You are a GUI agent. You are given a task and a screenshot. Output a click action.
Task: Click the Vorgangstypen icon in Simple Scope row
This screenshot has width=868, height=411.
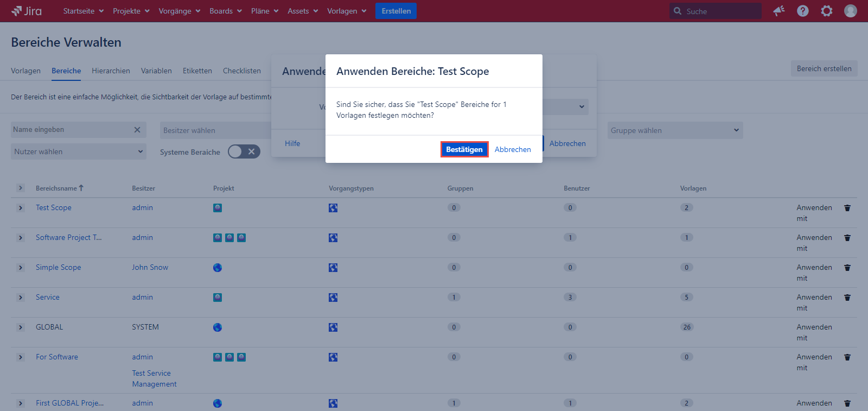pos(333,268)
